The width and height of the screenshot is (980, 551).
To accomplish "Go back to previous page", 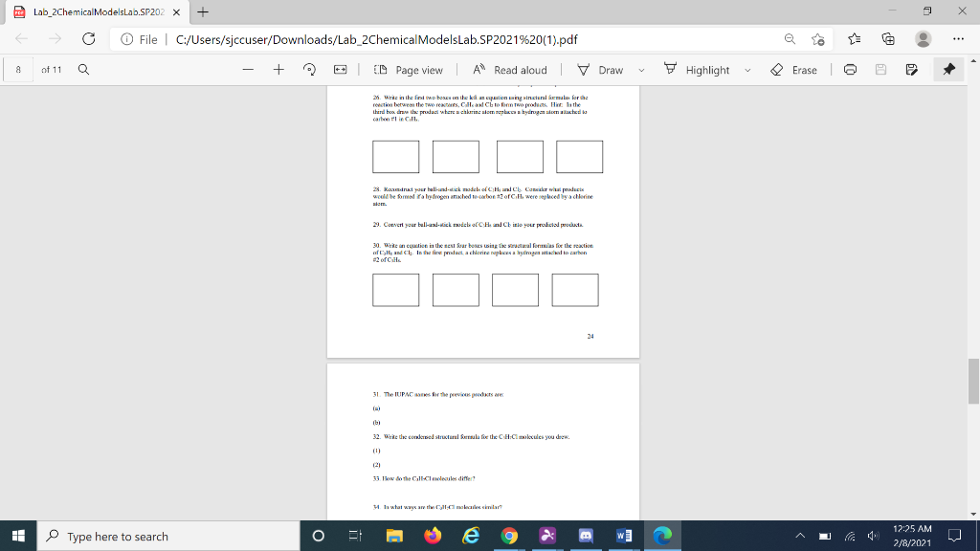I will [21, 38].
